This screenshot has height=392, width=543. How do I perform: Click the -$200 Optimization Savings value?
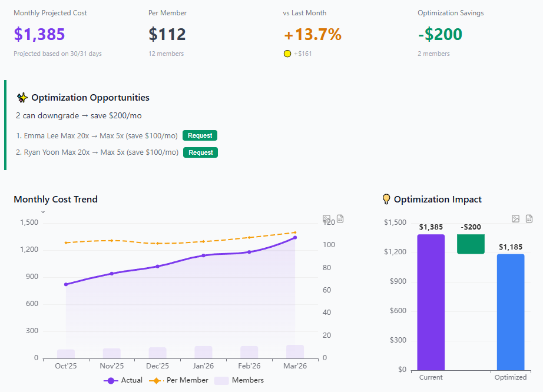coord(440,35)
